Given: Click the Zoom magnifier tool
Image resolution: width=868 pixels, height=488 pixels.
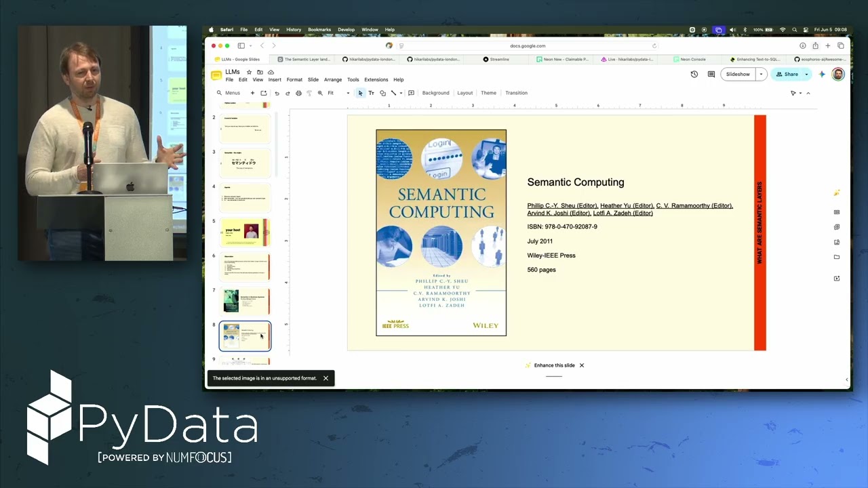Looking at the screenshot, I should (320, 93).
